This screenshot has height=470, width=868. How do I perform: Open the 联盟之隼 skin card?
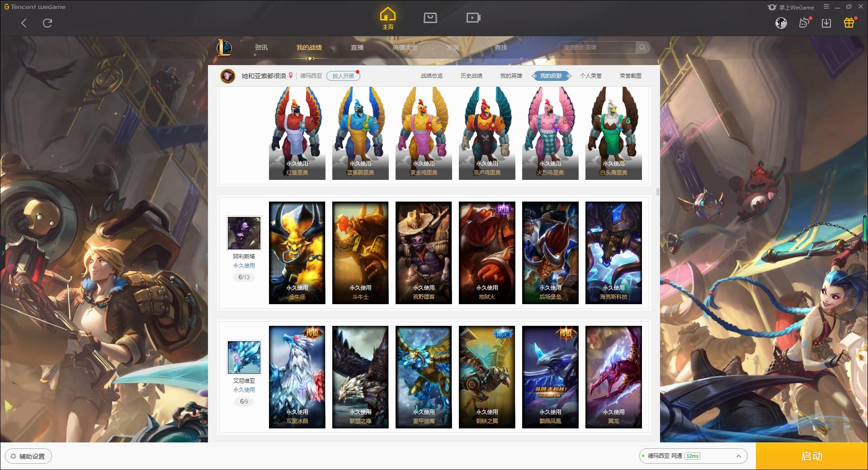point(360,377)
